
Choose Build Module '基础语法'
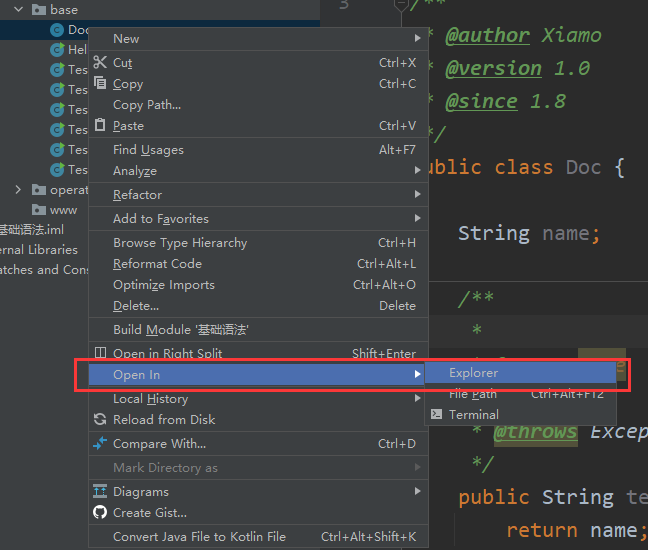pyautogui.click(x=259, y=330)
